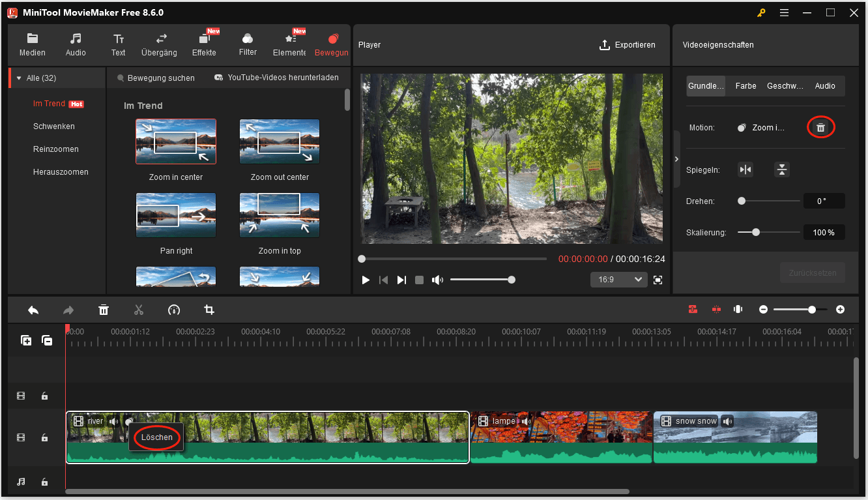Click the Skalierung 100 % value field

pos(824,232)
